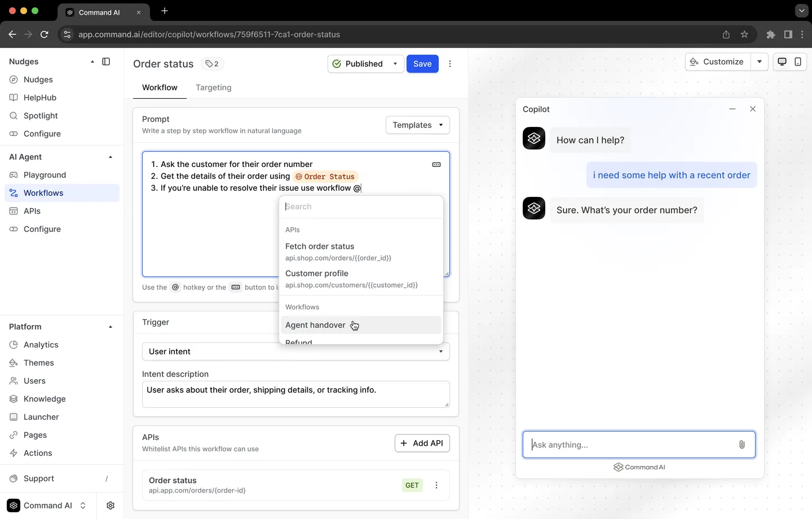Image resolution: width=812 pixels, height=519 pixels.
Task: Open the Templates dropdown
Action: point(418,125)
